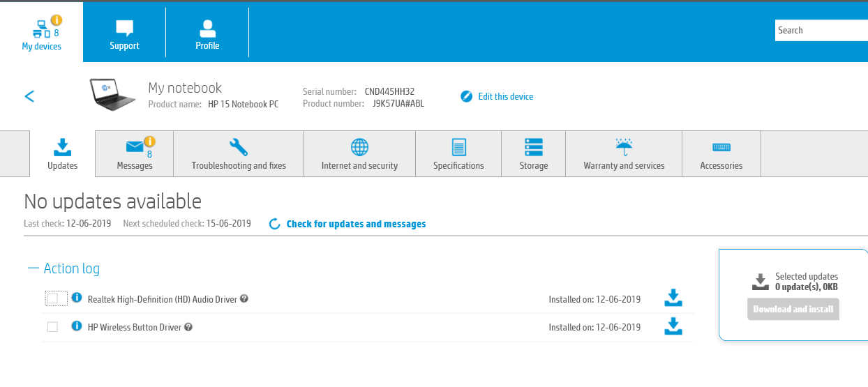Click the My devices alert badge
Screen dimensions: 868x387
(x=57, y=20)
